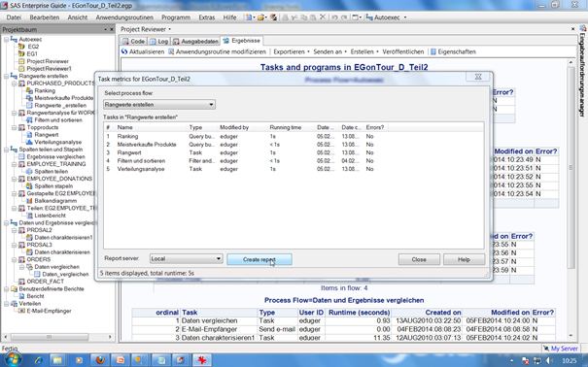The width and height of the screenshot is (588, 367).
Task: Collapse the ORDERS tree node
Action: pyautogui.click(x=14, y=259)
